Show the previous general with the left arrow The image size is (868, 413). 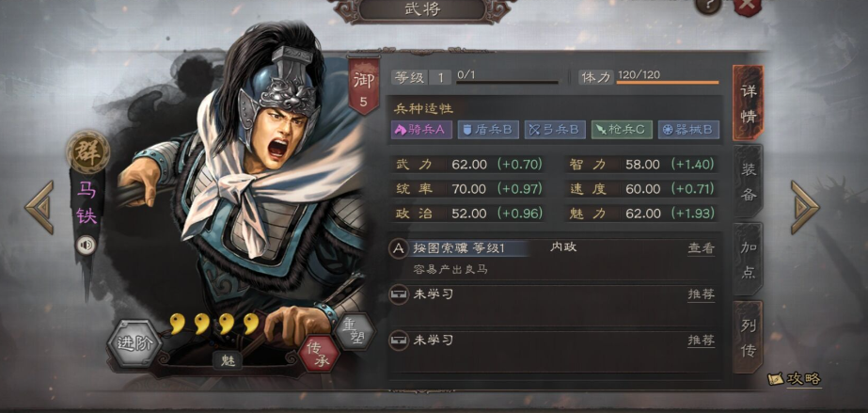(39, 207)
